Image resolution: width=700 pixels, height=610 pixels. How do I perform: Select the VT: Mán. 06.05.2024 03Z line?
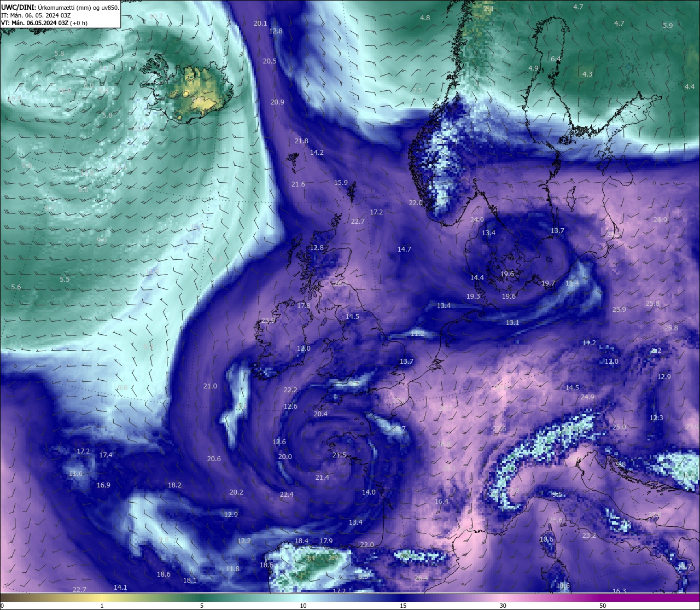coord(34,23)
